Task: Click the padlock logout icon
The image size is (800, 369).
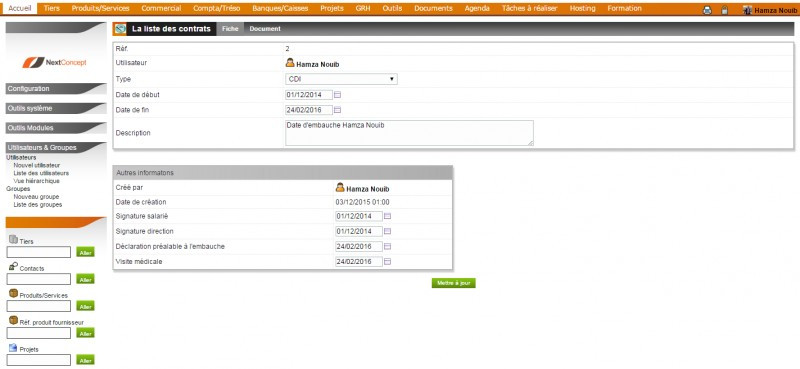Action: 724,10
